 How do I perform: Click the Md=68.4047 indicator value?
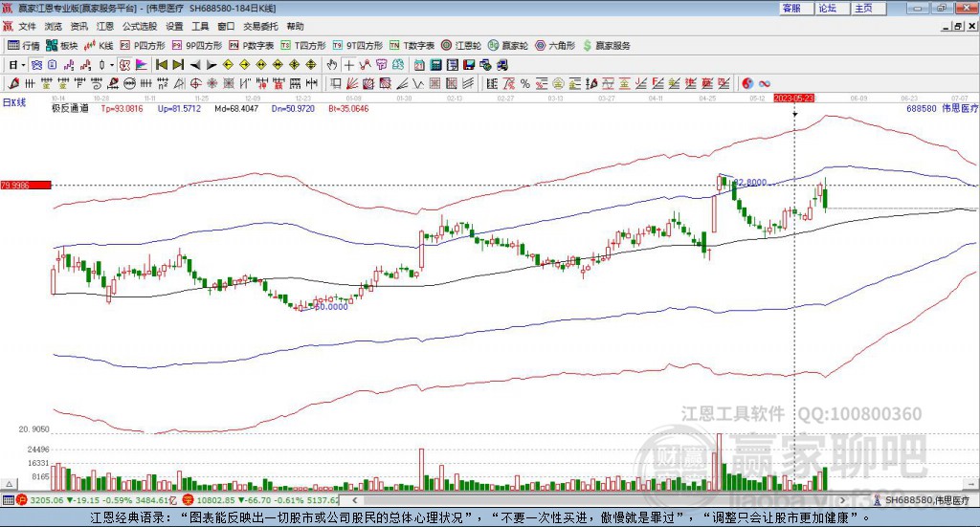[236, 109]
